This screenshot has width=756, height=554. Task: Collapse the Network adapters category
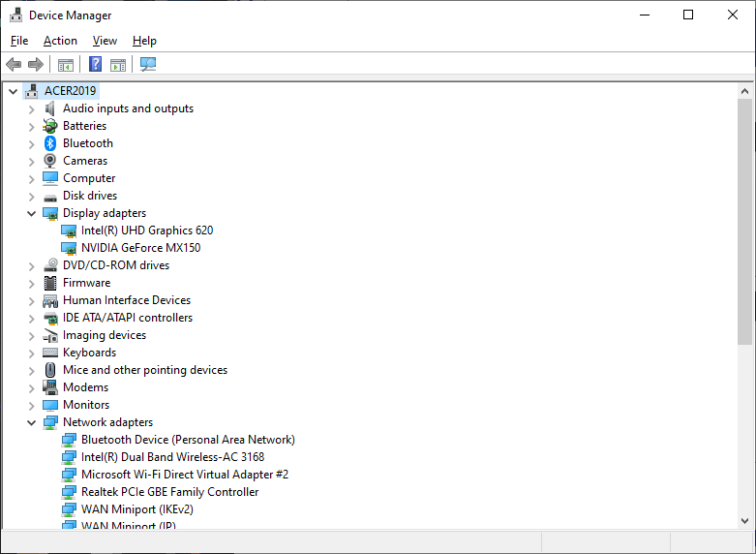31,422
